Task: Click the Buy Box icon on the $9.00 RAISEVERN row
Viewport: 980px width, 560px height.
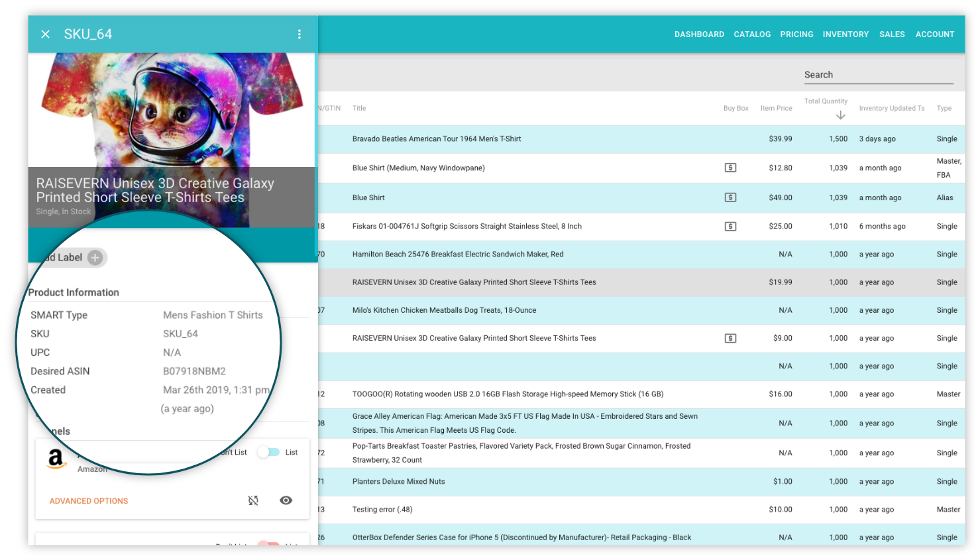Action: 730,339
